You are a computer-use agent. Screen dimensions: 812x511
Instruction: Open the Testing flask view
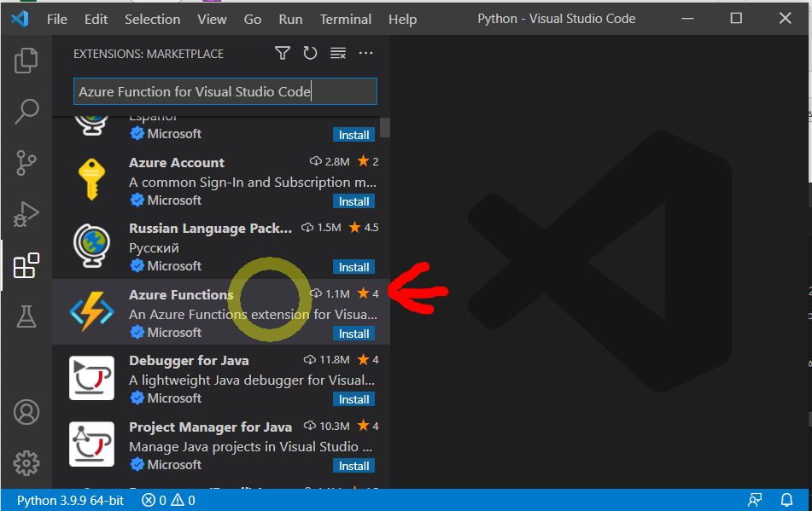click(x=26, y=316)
